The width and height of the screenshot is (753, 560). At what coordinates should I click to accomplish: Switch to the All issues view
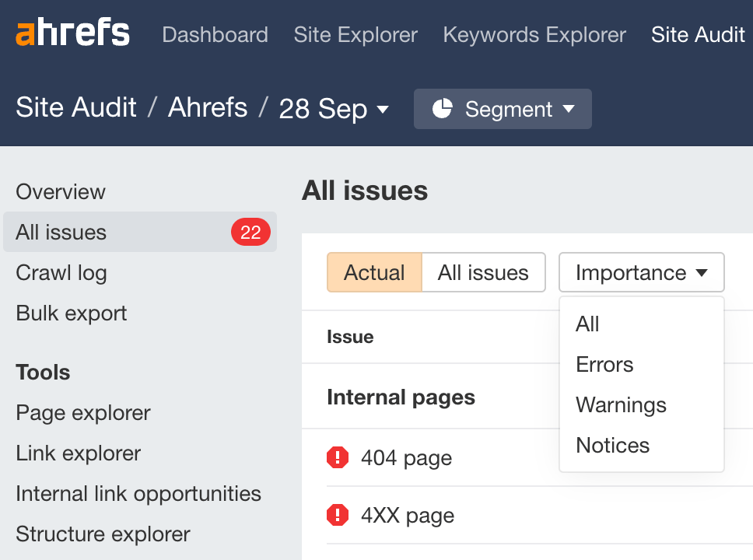point(483,272)
